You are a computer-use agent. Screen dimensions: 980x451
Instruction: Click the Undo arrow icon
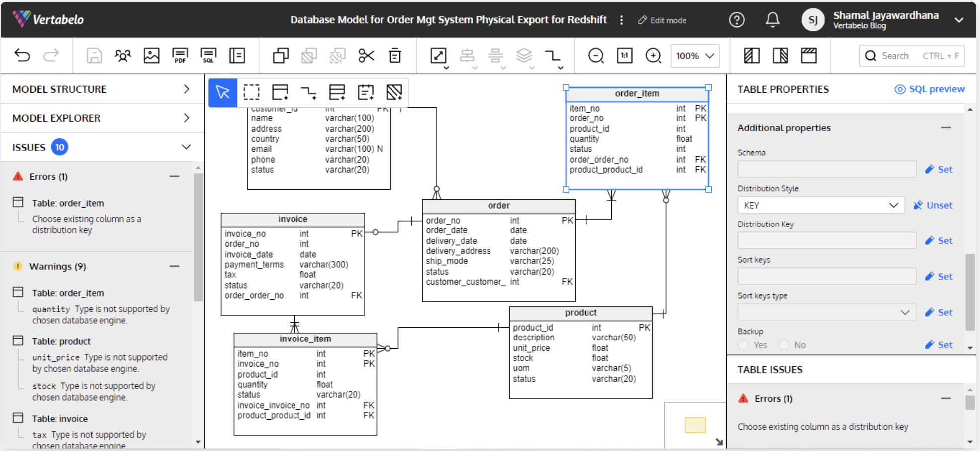point(22,55)
